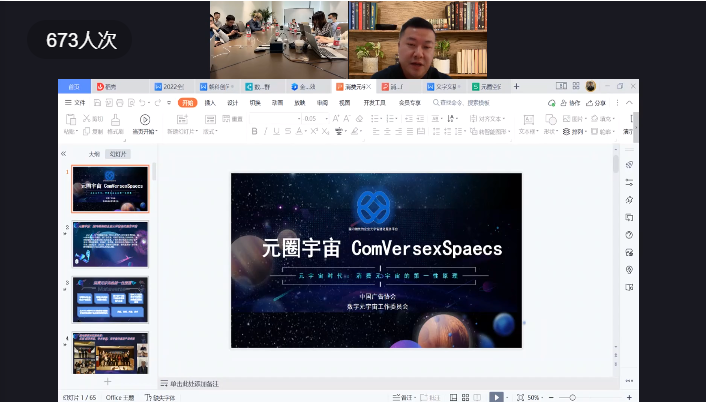Viewport: 706px width, 402px height.
Task: Click the user avatar in title bar
Action: click(591, 86)
